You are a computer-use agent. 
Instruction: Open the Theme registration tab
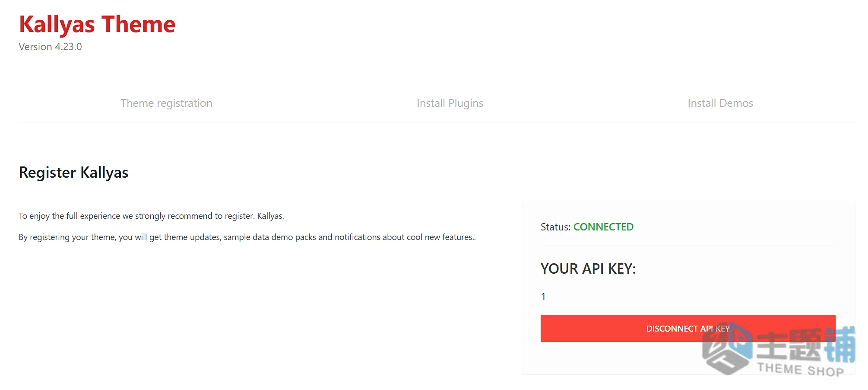pyautogui.click(x=166, y=103)
